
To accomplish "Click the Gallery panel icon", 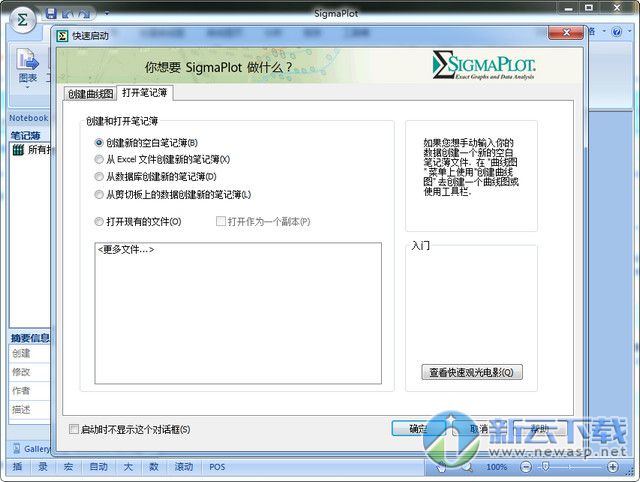I will point(17,449).
